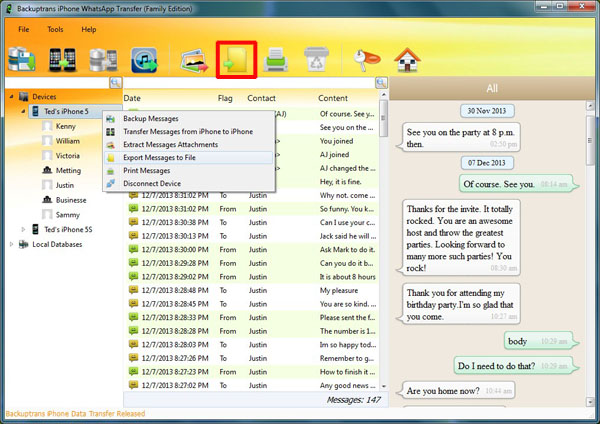Collapse the Devices tree node
The image size is (600, 424).
click(11, 96)
